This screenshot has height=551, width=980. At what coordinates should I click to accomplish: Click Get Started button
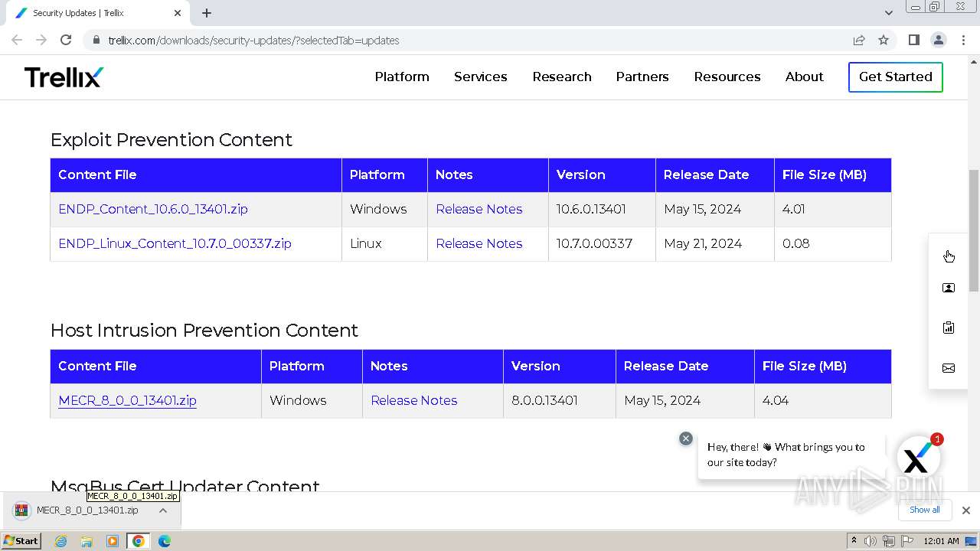tap(896, 77)
